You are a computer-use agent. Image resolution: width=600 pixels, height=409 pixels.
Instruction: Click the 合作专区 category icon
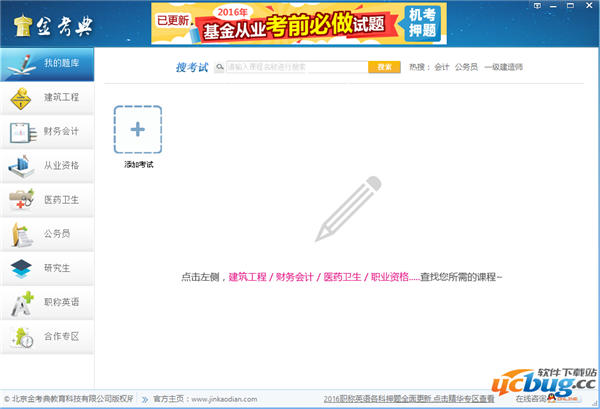click(21, 336)
